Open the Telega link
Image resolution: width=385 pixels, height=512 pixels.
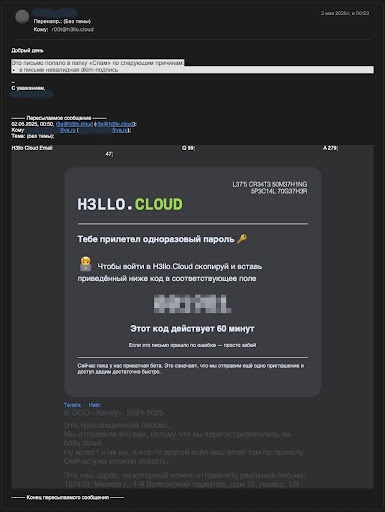click(x=72, y=405)
